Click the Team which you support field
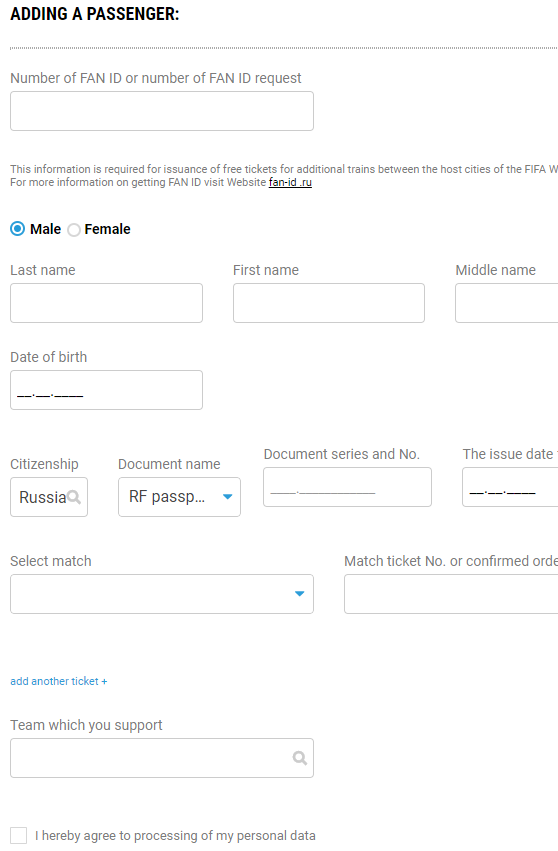Viewport: 558px width, 851px height. 162,758
